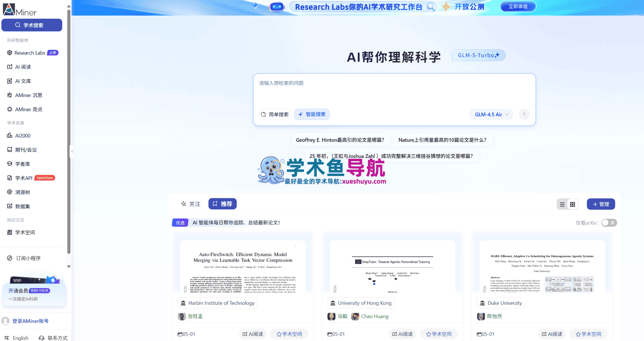Open DeepTutor paper thumbnail
Viewport: 644px width, 341px height.
pos(392,267)
